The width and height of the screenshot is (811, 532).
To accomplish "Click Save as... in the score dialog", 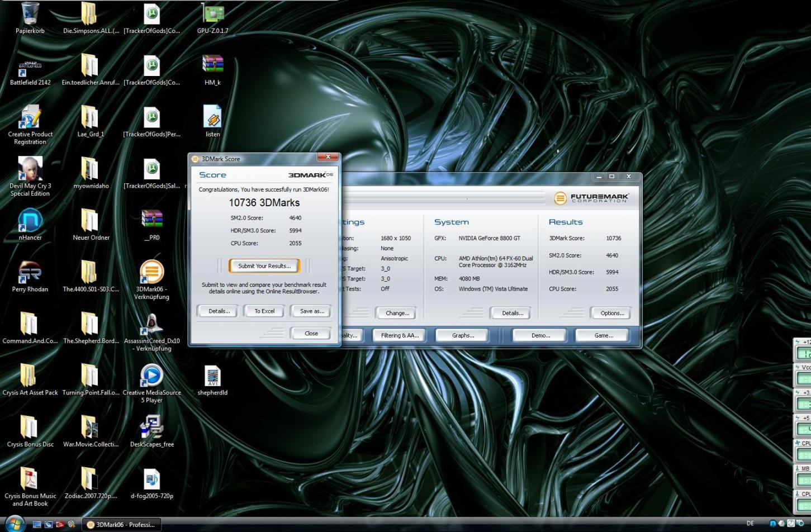I will tap(312, 311).
